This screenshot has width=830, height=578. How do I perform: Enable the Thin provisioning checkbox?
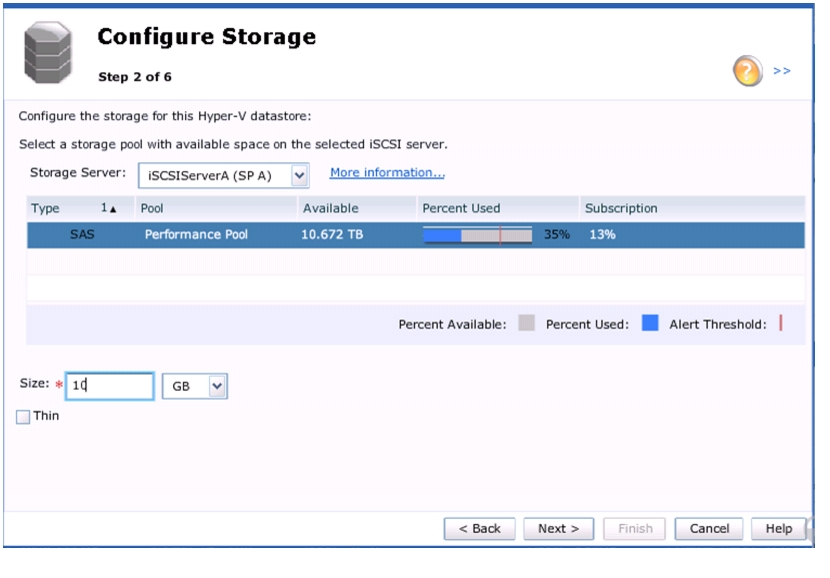pos(23,417)
